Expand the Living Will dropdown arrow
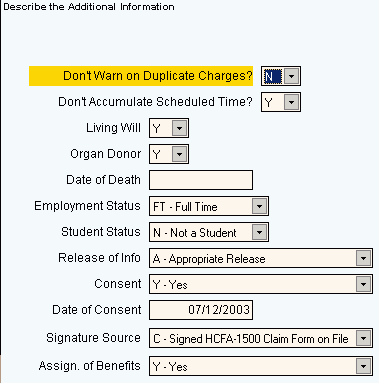This screenshot has height=383, width=379. pyautogui.click(x=179, y=128)
